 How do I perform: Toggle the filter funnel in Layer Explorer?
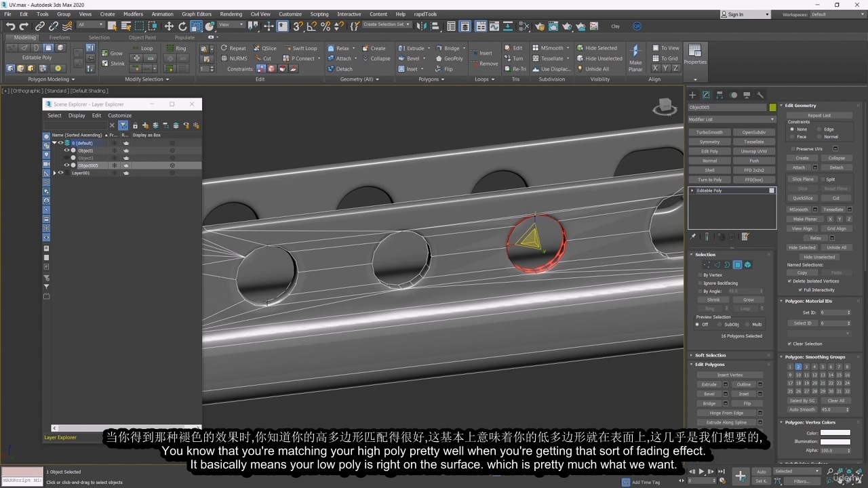(x=123, y=125)
